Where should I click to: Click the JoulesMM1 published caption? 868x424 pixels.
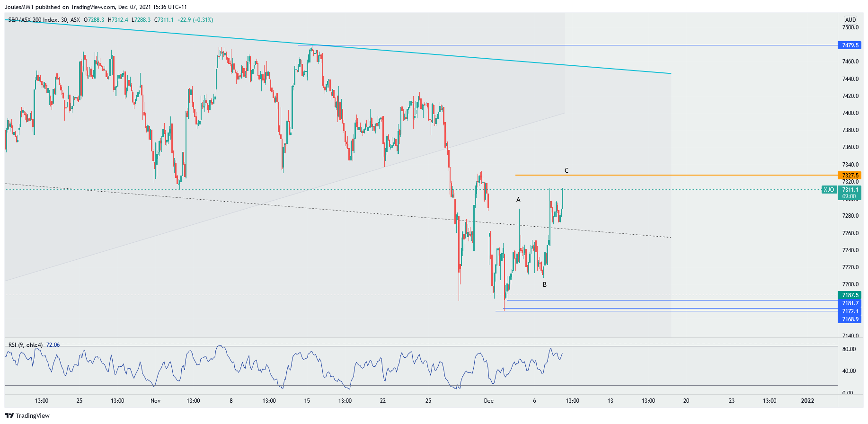pos(96,7)
